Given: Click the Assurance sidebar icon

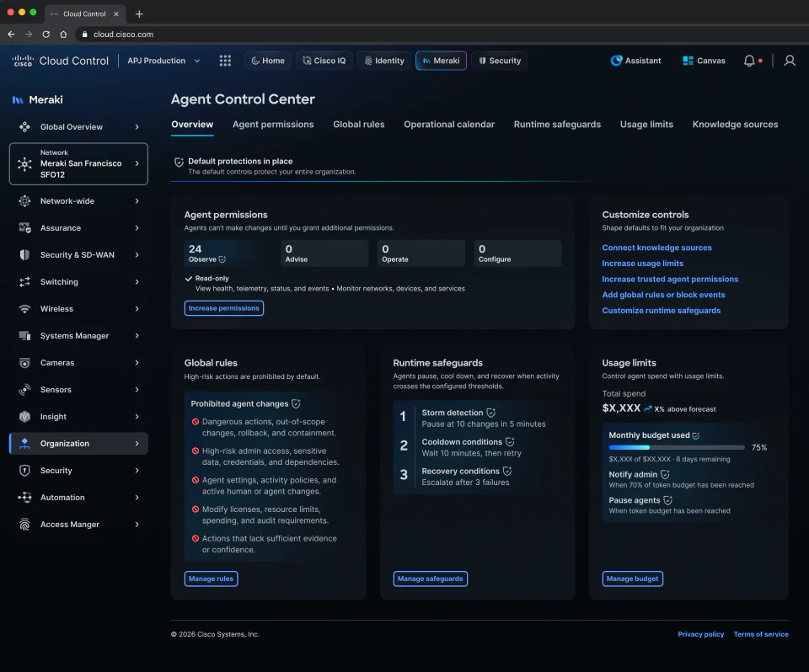Looking at the screenshot, I should tap(24, 228).
